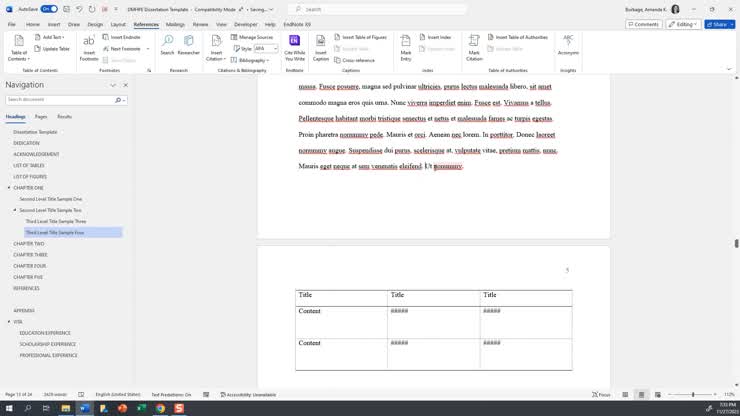Open the Comments pane
The height and width of the screenshot is (416, 740).
(x=643, y=24)
